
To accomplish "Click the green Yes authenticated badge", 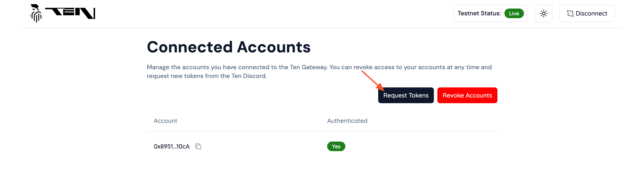I will [x=336, y=146].
